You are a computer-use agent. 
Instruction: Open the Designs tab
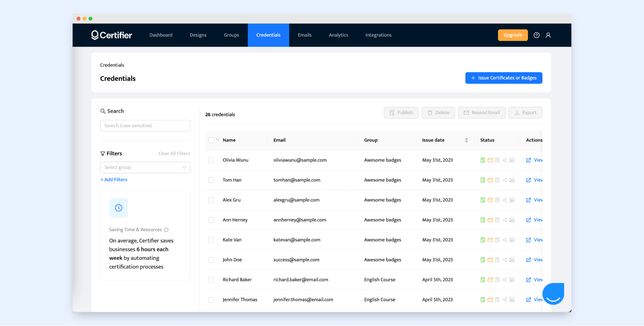198,35
